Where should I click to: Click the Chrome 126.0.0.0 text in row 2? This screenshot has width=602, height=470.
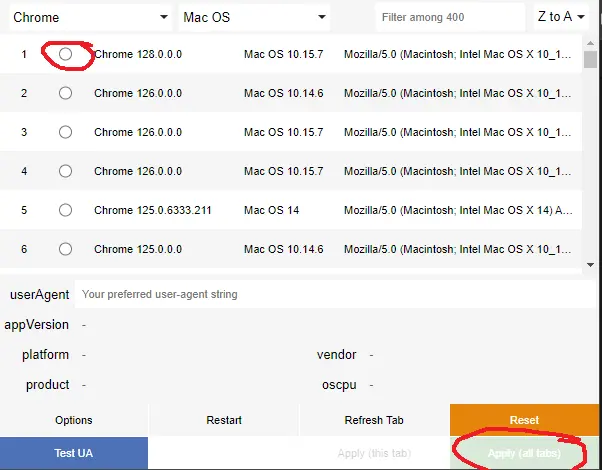tap(138, 93)
